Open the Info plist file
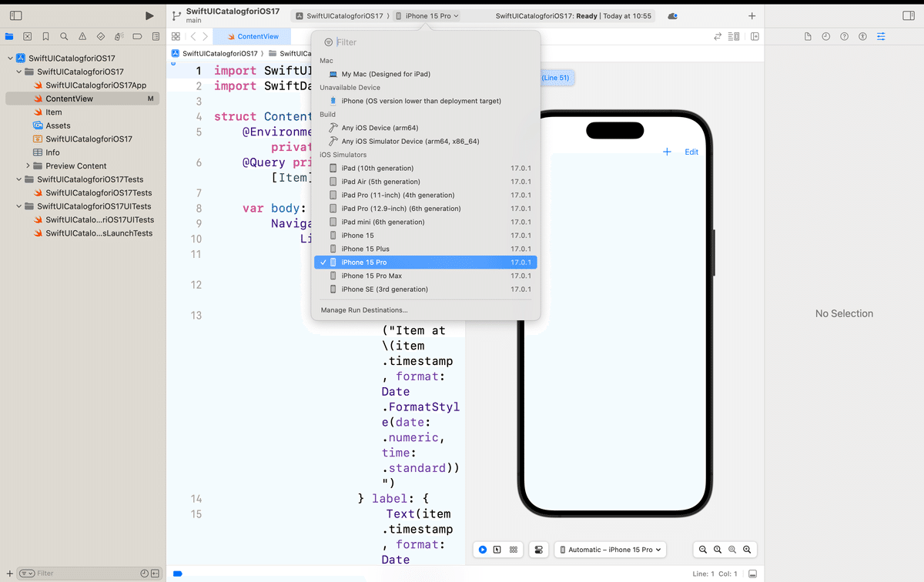This screenshot has height=582, width=924. coord(52,152)
